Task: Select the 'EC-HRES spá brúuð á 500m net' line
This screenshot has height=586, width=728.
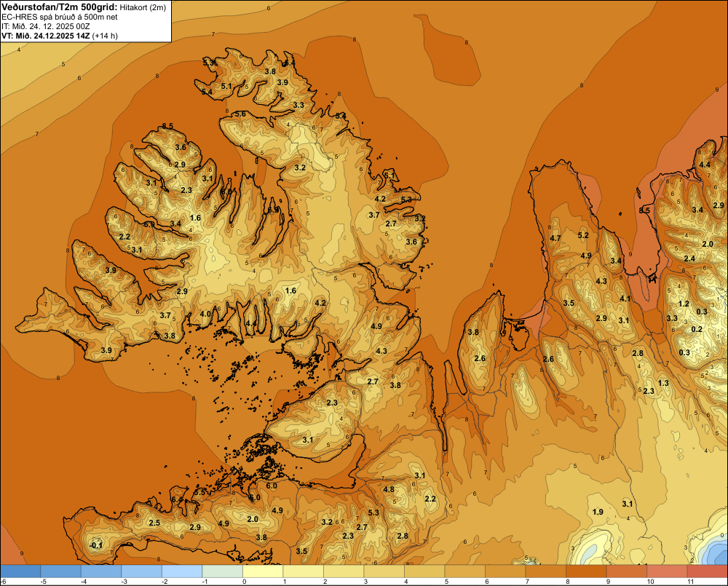Action: (60, 17)
